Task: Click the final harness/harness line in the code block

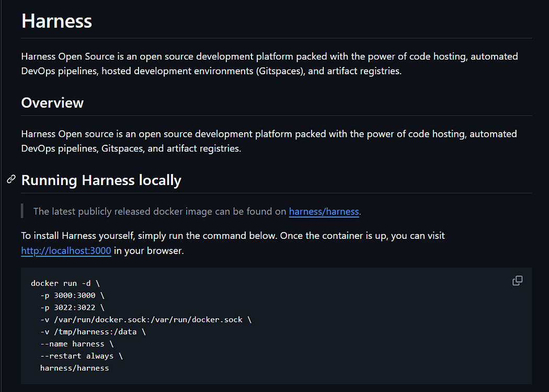Action: (74, 368)
